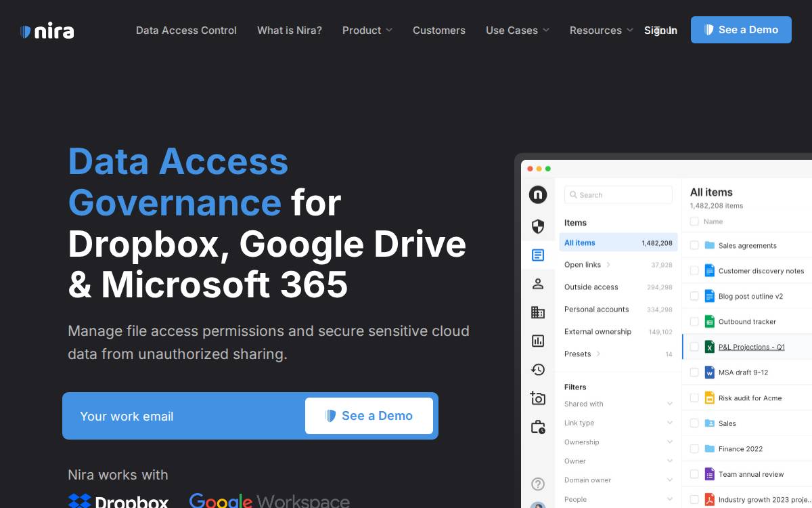This screenshot has width=812, height=508.
Task: Check the Finance 2022 checkbox
Action: click(x=694, y=448)
